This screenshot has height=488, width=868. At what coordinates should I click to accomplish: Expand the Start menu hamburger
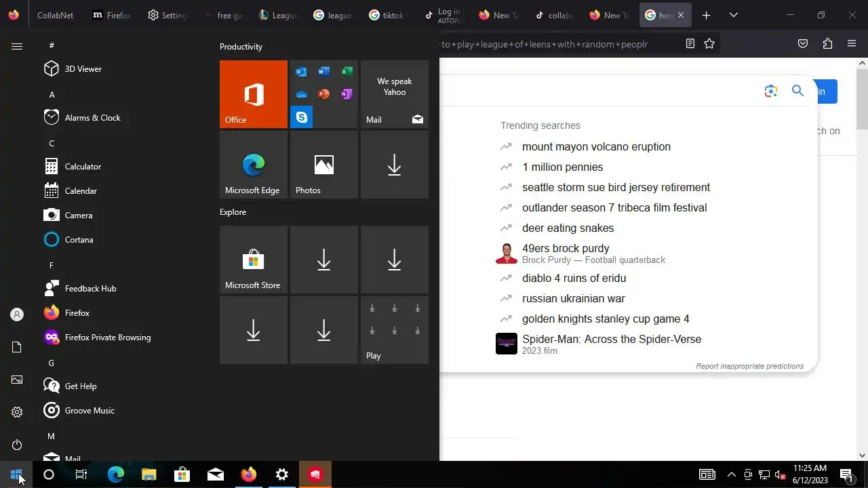(x=17, y=46)
